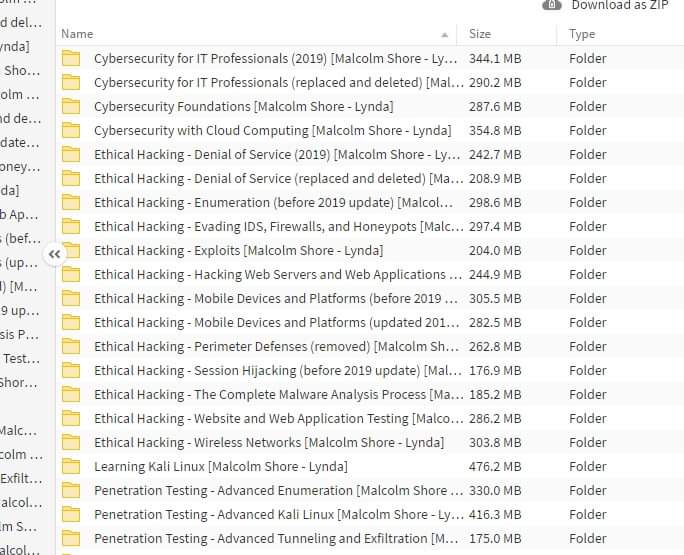
Task: Click the 476.2 MB size value
Action: pos(495,466)
